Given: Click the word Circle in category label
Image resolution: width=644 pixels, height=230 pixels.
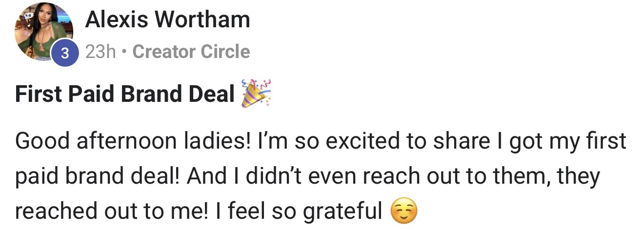Looking at the screenshot, I should pos(227,52).
